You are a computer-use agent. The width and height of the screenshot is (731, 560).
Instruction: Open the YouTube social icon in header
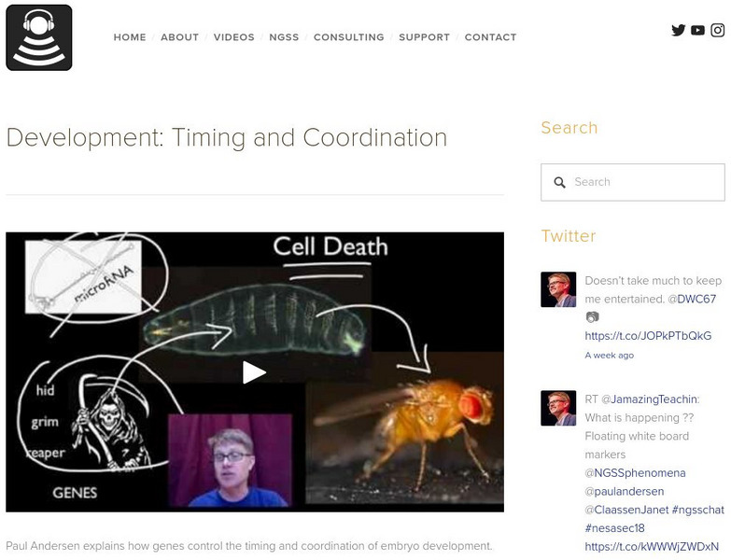click(697, 30)
